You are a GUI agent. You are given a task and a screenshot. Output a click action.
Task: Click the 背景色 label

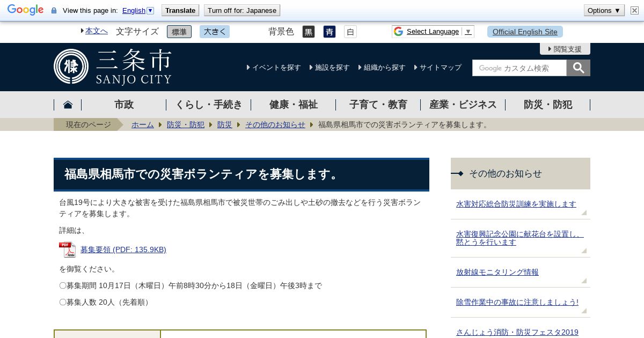(x=281, y=32)
